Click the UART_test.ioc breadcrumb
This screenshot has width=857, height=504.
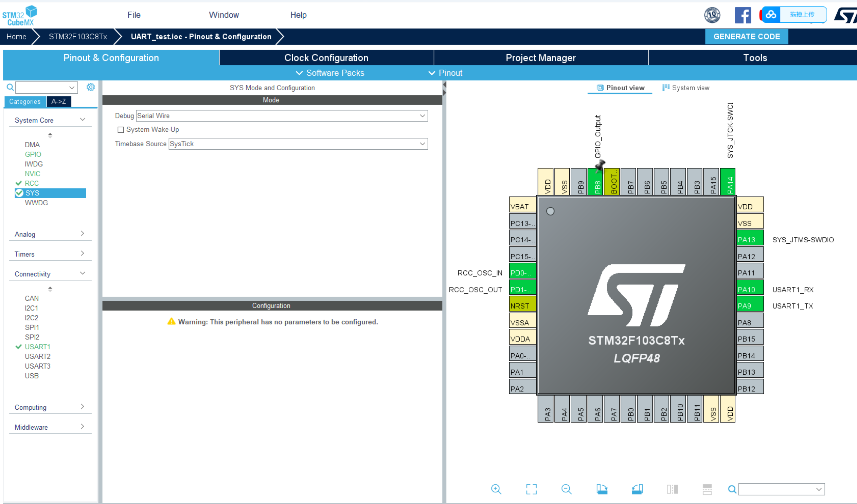pyautogui.click(x=201, y=36)
